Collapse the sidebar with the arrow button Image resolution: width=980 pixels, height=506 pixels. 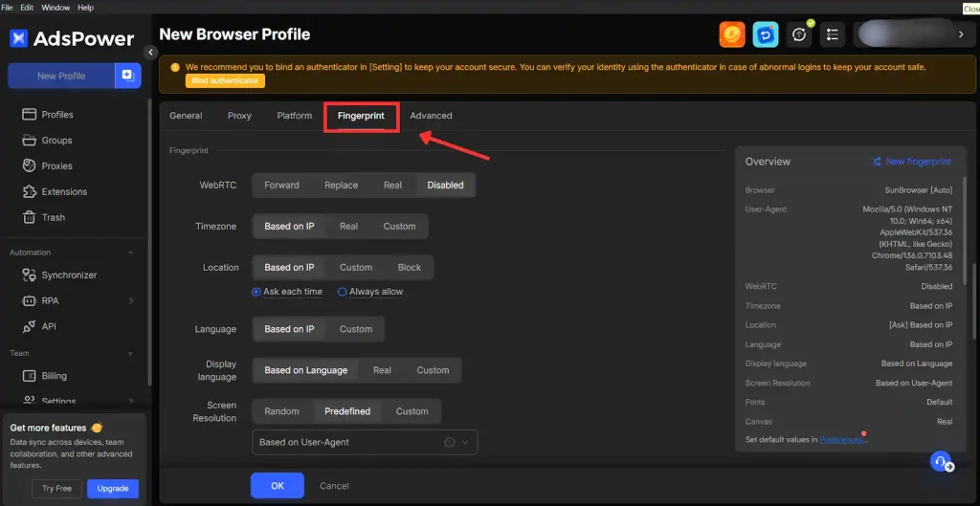pyautogui.click(x=150, y=53)
